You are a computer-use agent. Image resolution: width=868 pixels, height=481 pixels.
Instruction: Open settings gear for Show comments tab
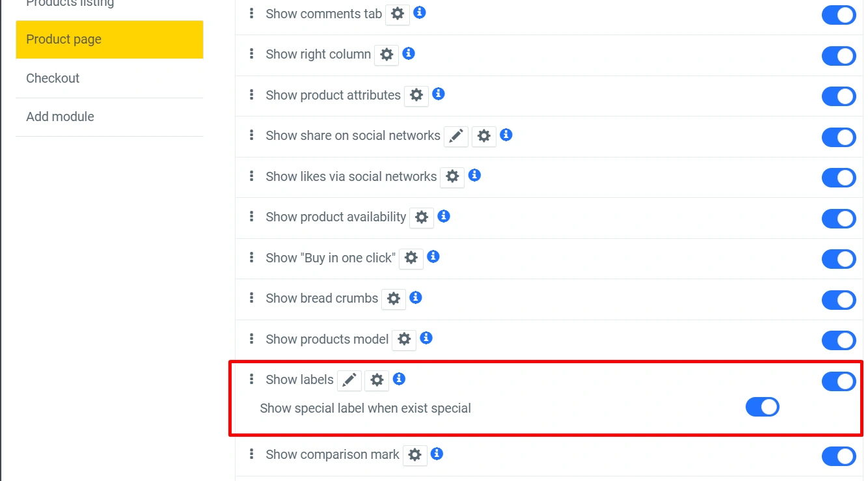pyautogui.click(x=398, y=14)
